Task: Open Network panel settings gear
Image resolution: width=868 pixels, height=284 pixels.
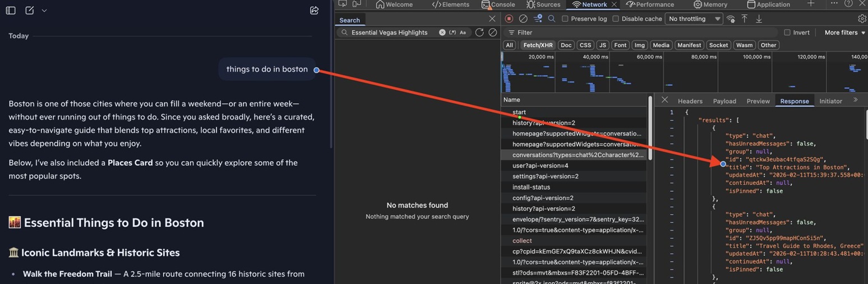Action: (862, 19)
